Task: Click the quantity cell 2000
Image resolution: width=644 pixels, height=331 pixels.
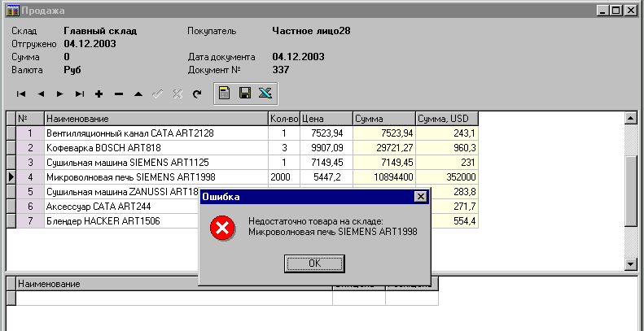Action: pyautogui.click(x=284, y=177)
